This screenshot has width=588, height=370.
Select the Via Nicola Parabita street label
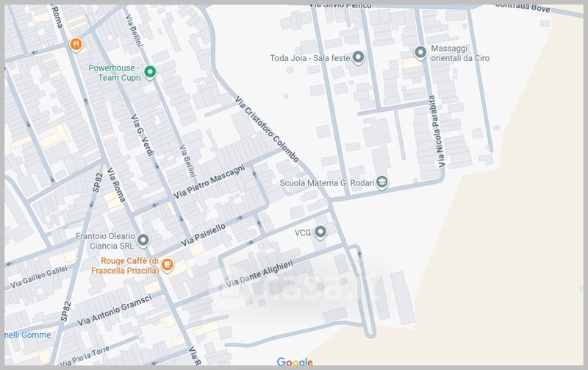point(438,132)
